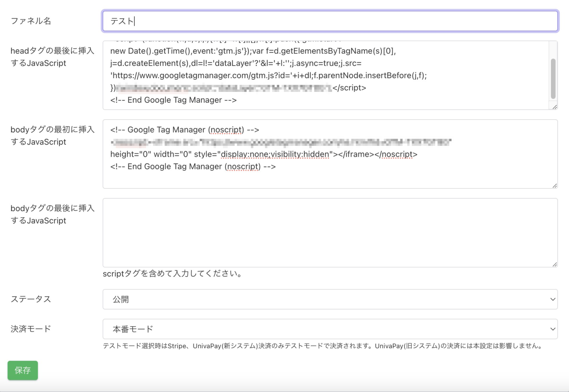This screenshot has width=569, height=392.
Task: Click the headタグの最後に挿入するJavaScript label
Action: coord(52,57)
